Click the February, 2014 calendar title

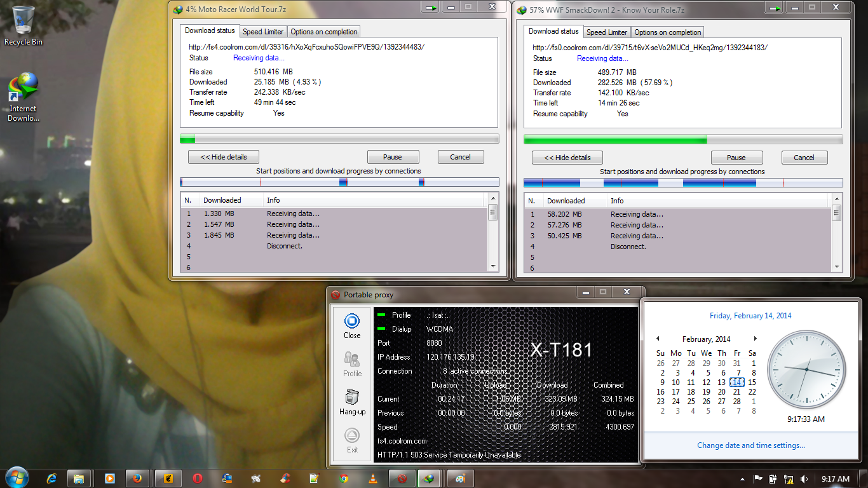pyautogui.click(x=706, y=339)
